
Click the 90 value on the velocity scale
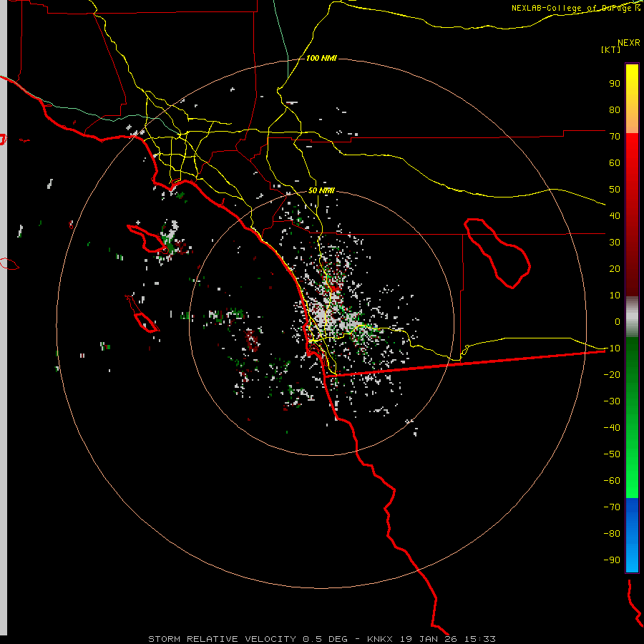pos(615,84)
